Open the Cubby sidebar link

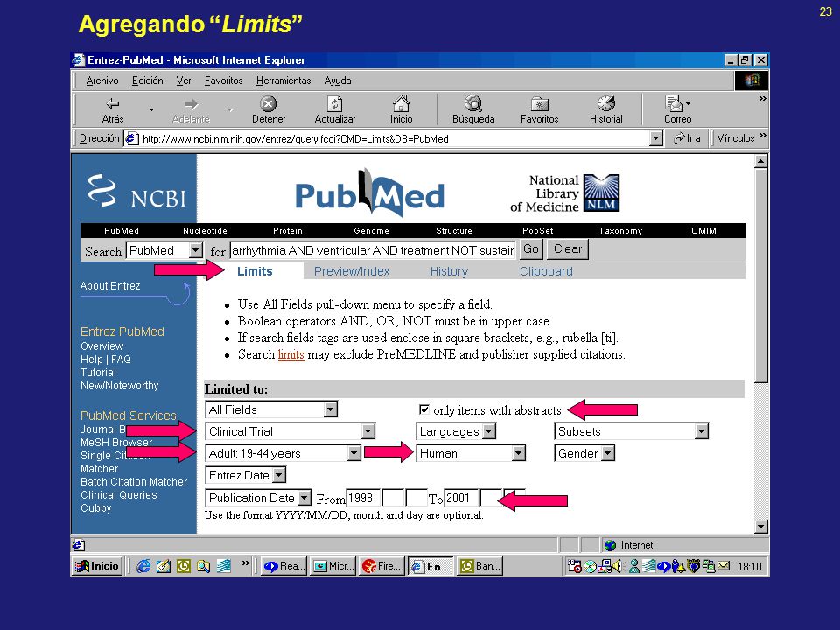(96, 508)
